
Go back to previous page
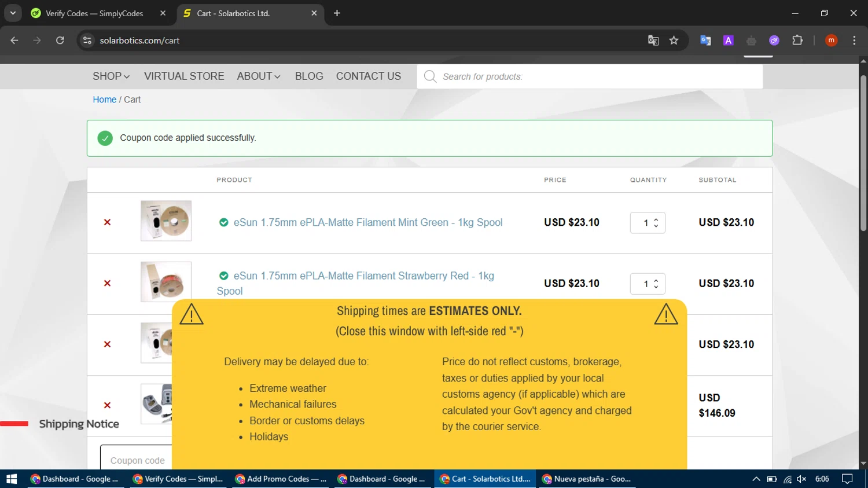click(x=14, y=41)
